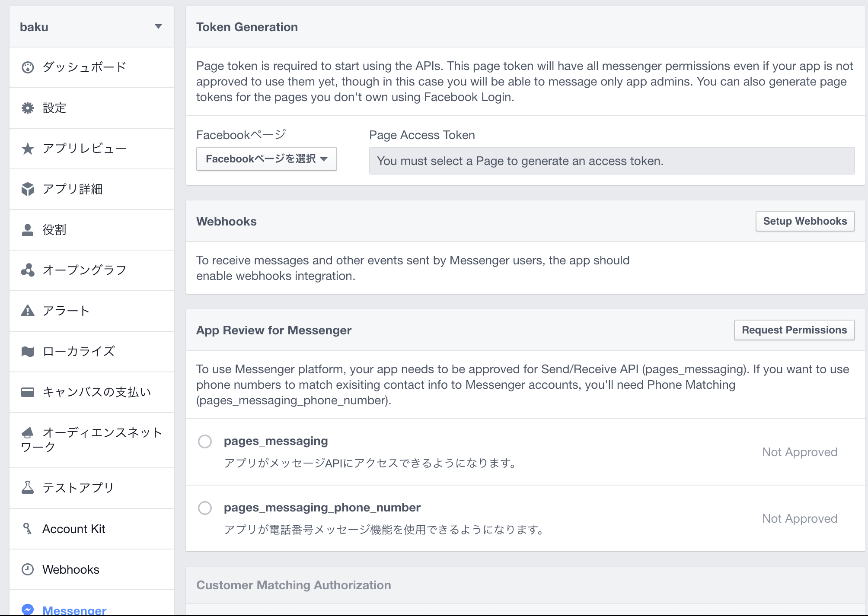Select the pages_messaging_phone_number radio button
Image resolution: width=868 pixels, height=616 pixels.
point(205,508)
